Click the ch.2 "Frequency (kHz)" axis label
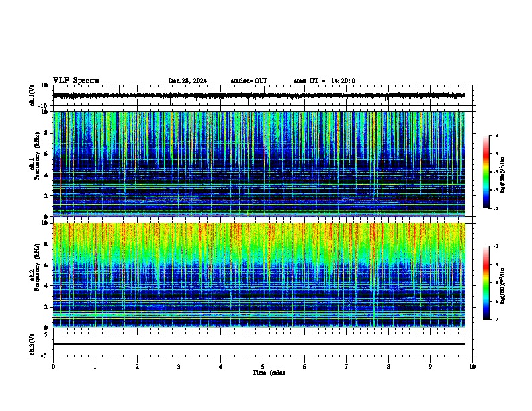The image size is (532, 411). point(38,267)
